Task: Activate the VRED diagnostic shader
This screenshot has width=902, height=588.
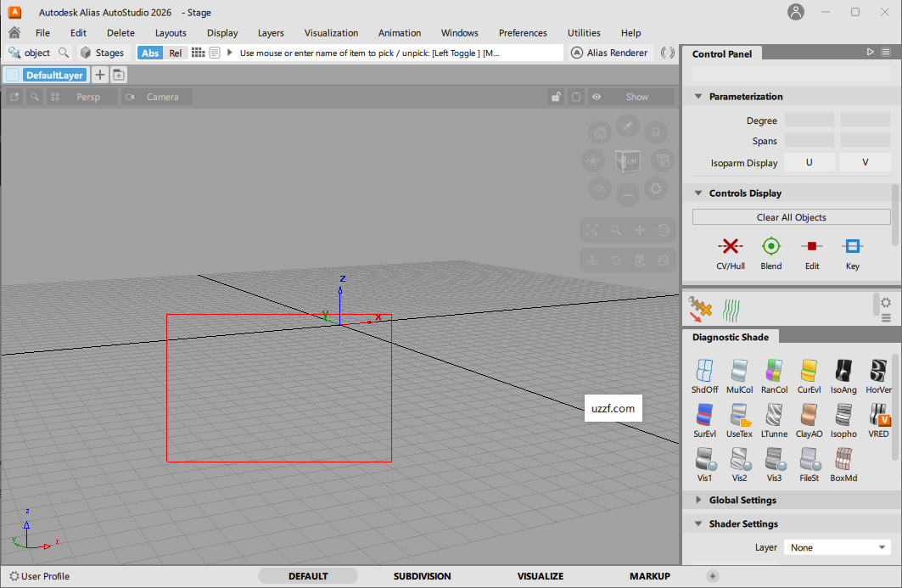Action: (878, 420)
